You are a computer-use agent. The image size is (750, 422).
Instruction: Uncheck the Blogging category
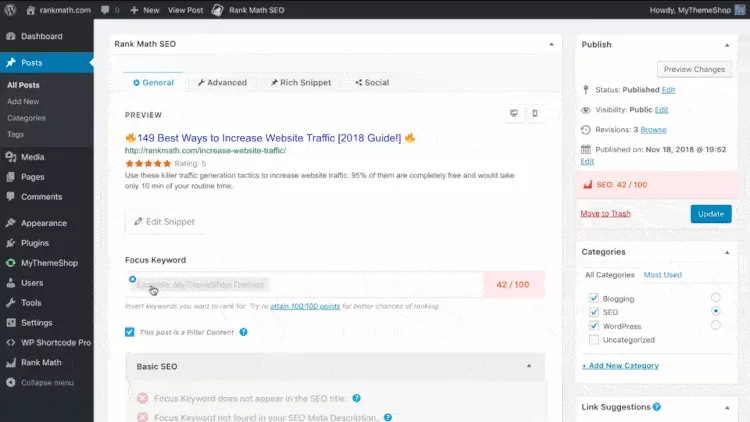point(594,298)
